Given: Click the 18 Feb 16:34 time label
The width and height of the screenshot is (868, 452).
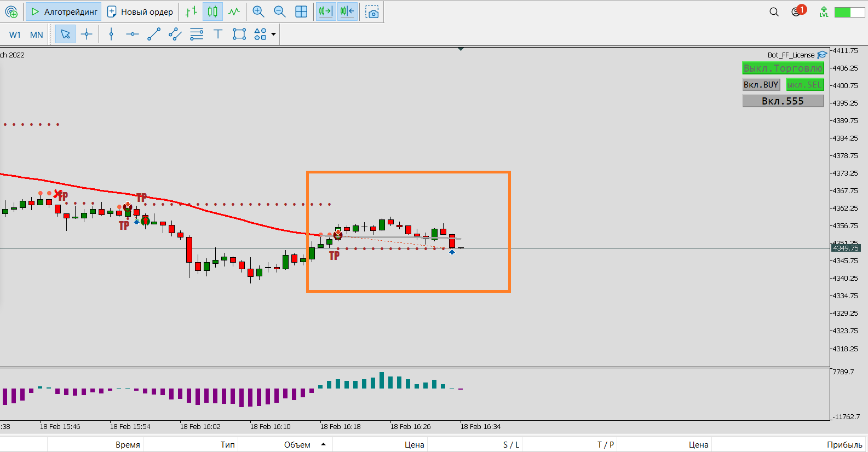Looking at the screenshot, I should pos(481,427).
